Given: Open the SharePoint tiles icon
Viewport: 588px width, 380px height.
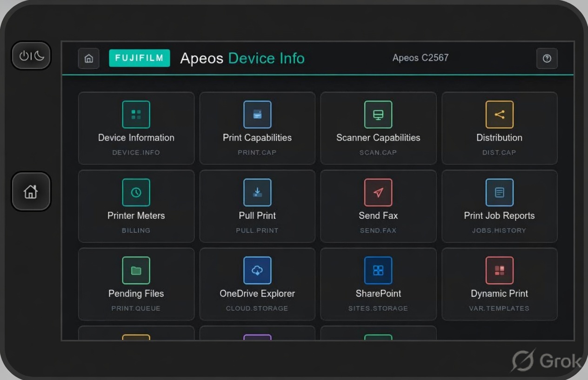Looking at the screenshot, I should (378, 270).
